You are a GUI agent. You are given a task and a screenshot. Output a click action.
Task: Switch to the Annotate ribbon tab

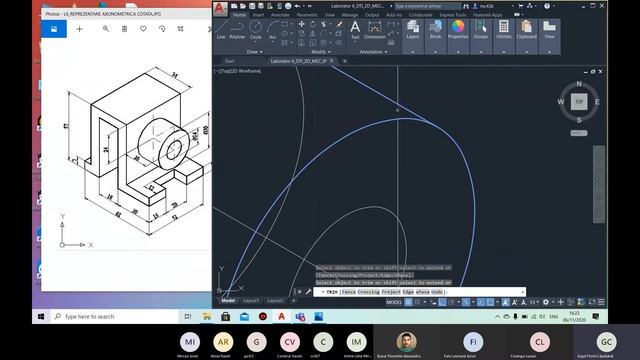[x=280, y=15]
